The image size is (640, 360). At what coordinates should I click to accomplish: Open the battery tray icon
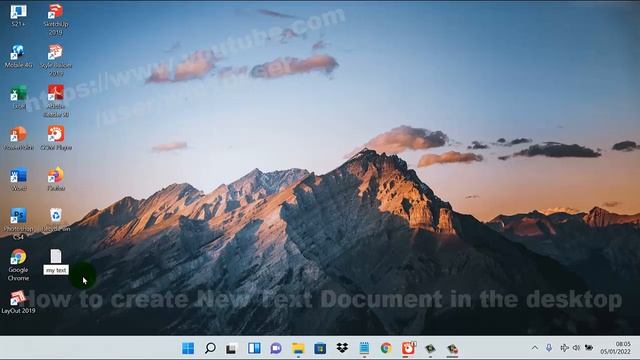point(589,348)
